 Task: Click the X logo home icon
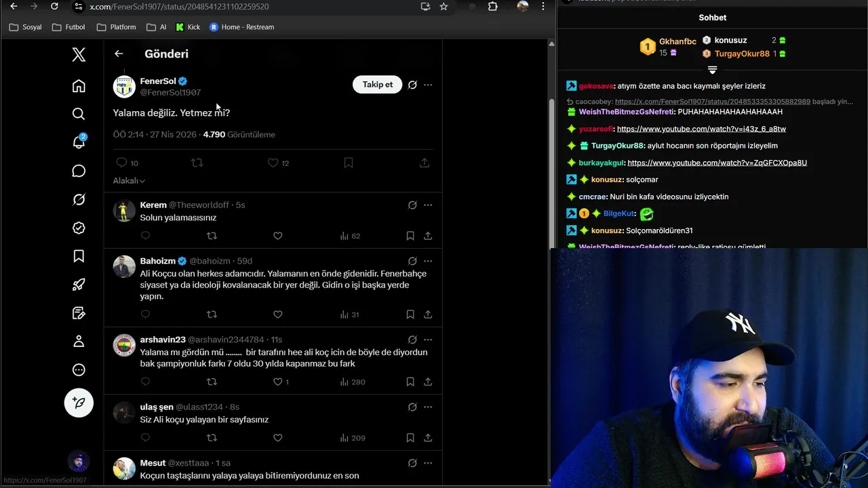pos(79,55)
